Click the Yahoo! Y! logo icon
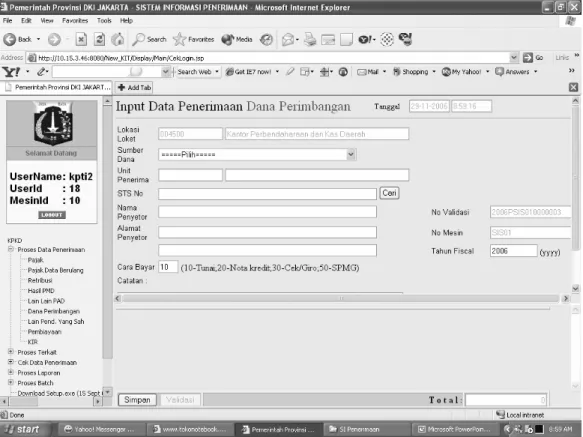Screen dimensions: 583x437 pos(11,71)
